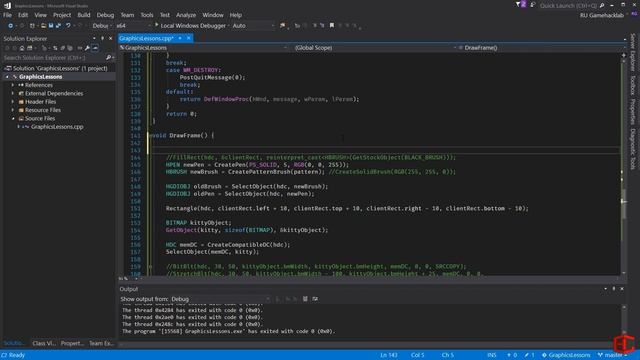Open the GraphicsLessons project navigation dropdown

click(x=203, y=48)
